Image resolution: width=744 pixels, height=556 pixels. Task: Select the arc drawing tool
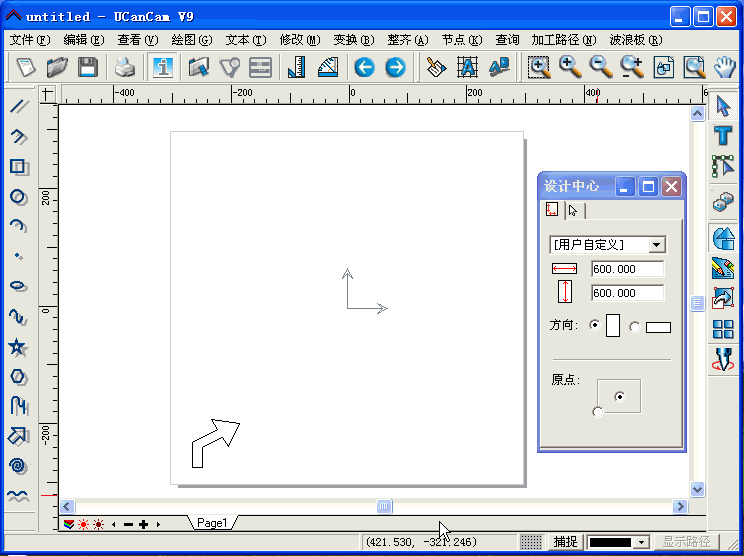[19, 226]
